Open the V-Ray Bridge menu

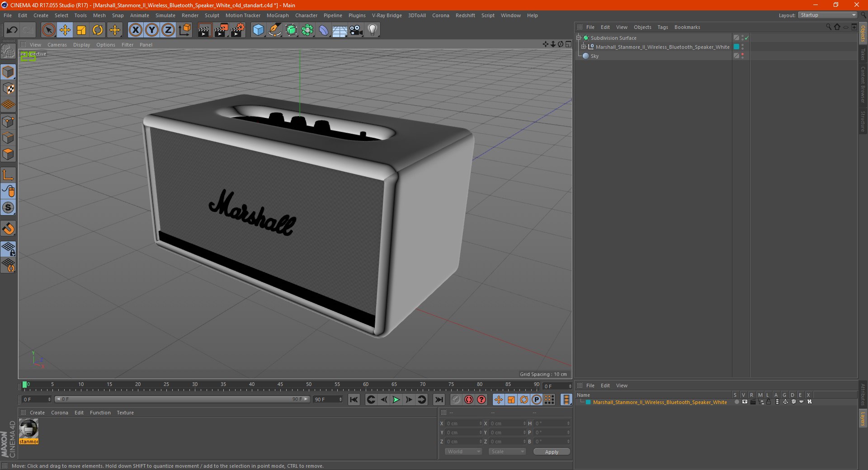387,15
